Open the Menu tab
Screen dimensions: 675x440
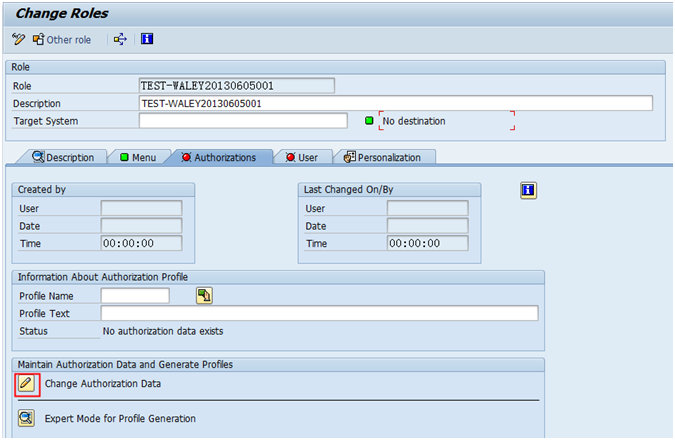pos(138,158)
